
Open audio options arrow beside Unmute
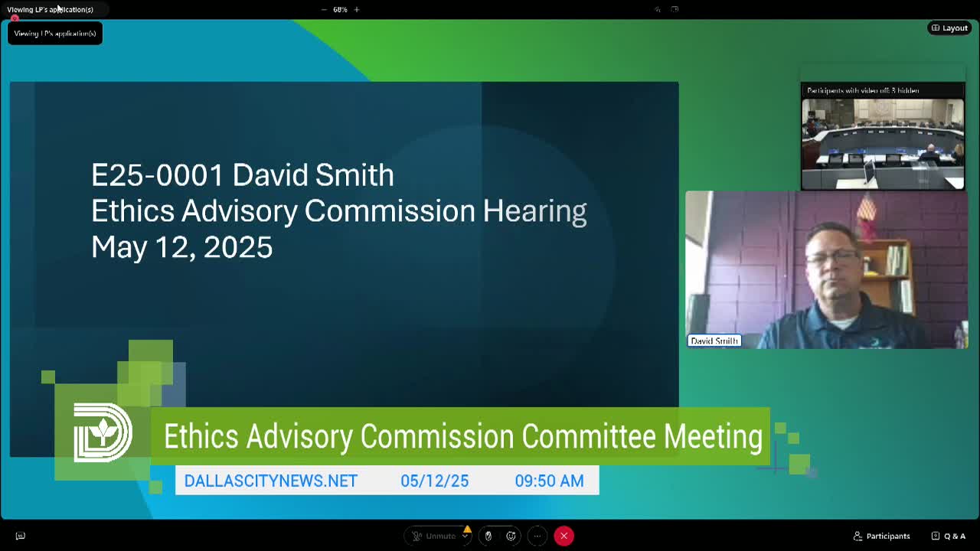click(x=465, y=536)
